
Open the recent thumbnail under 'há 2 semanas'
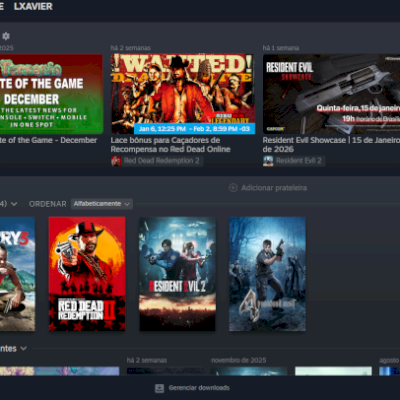pyautogui.click(x=166, y=371)
